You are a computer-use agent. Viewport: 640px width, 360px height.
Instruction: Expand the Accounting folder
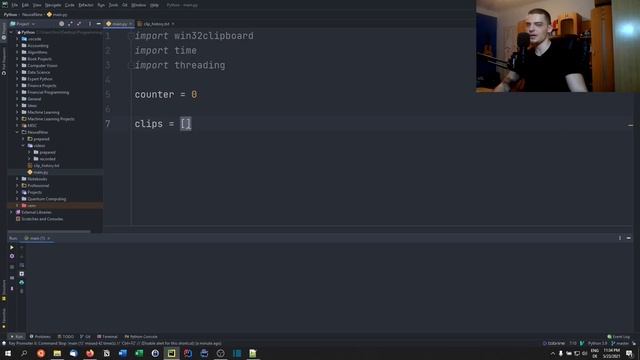[x=17, y=46]
